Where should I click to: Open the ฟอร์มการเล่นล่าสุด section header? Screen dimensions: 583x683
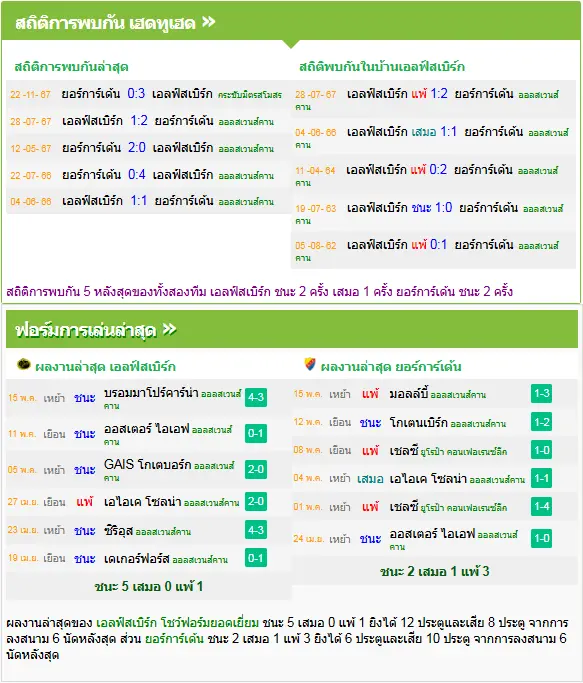pyautogui.click(x=292, y=329)
